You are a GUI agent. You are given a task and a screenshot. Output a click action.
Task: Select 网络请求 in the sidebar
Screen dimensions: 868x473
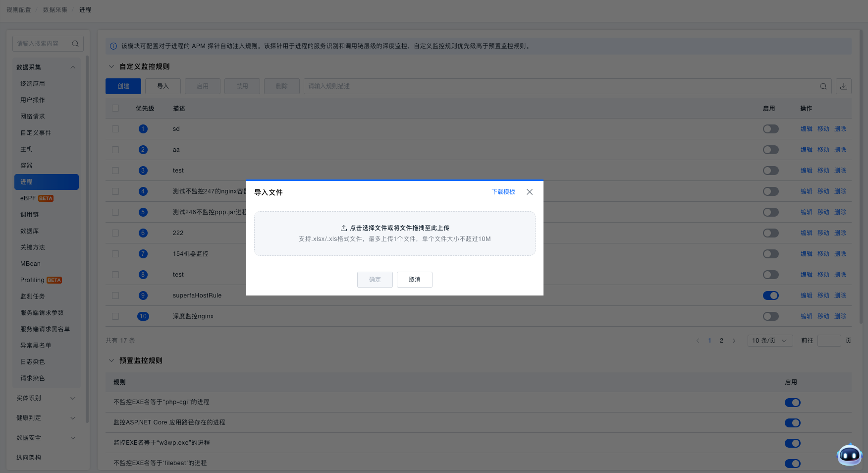point(47,117)
